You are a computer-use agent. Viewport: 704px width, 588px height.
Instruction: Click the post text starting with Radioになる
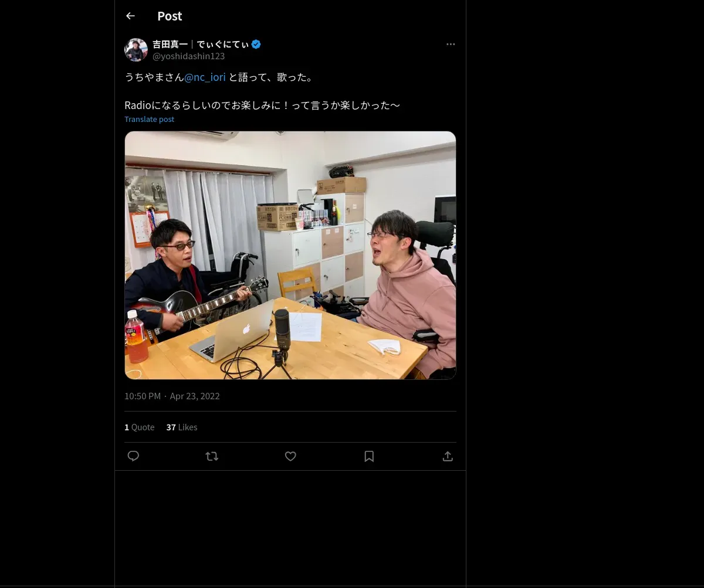(x=262, y=105)
